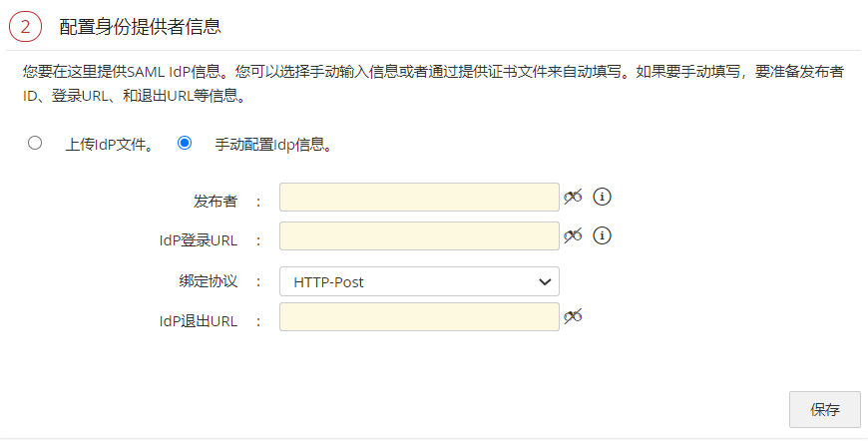Click the IdP登录URL field label
868x441 pixels.
[x=198, y=240]
